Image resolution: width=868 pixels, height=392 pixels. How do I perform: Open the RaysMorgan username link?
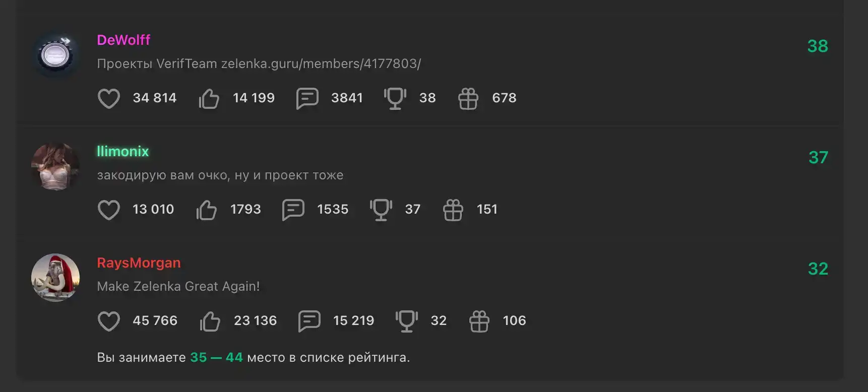click(x=139, y=263)
